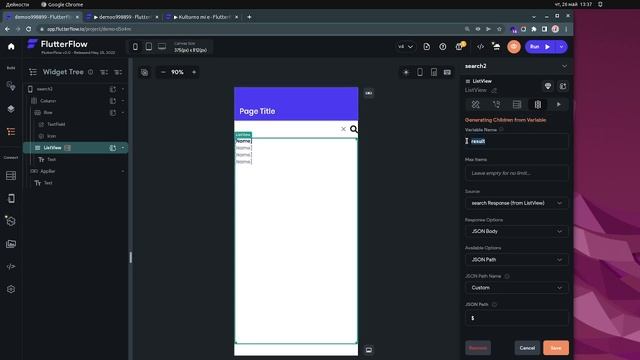Open the FlutterFlow home dashboard icon
Screen dimensions: 640x360
pyautogui.click(x=11, y=47)
